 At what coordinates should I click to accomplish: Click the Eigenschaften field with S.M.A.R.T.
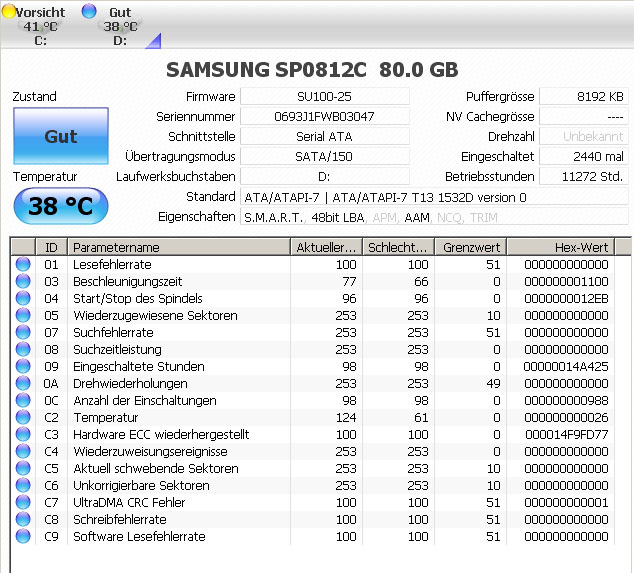(x=434, y=217)
